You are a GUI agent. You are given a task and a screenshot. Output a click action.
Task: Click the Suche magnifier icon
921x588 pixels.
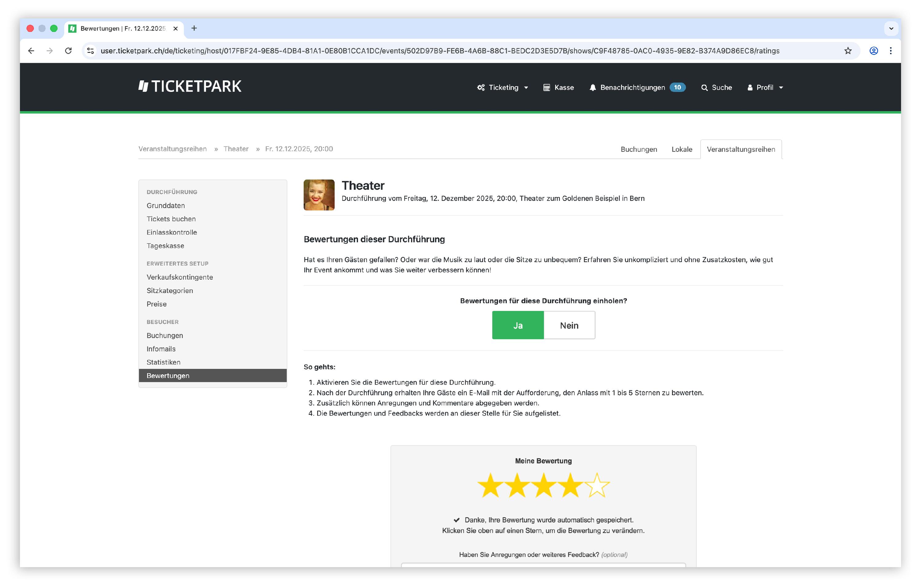(x=704, y=87)
